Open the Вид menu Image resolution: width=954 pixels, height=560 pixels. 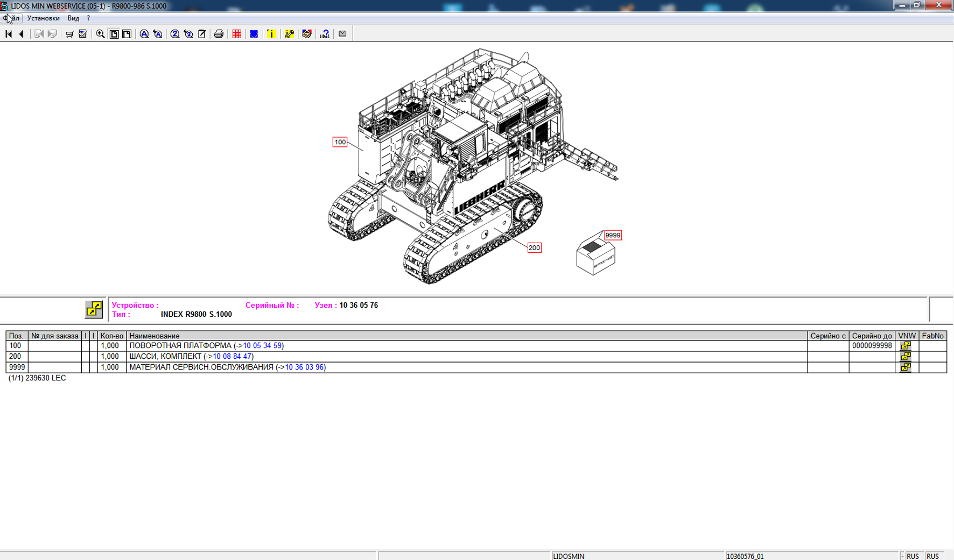point(73,18)
